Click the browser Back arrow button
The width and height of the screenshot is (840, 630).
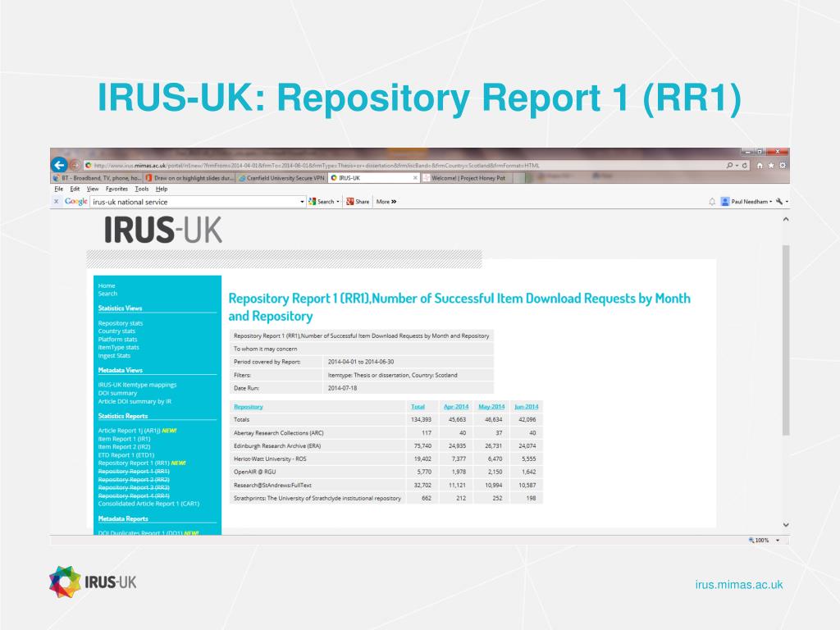[x=59, y=165]
